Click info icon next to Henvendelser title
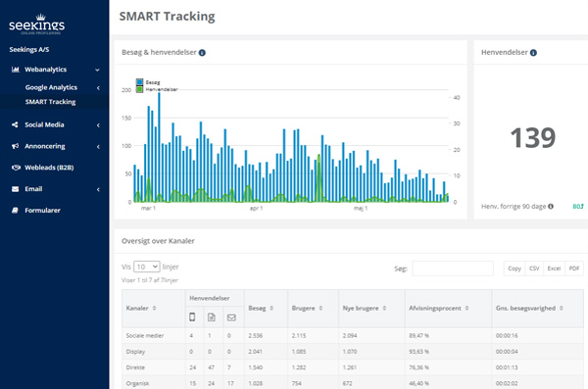 (x=533, y=53)
